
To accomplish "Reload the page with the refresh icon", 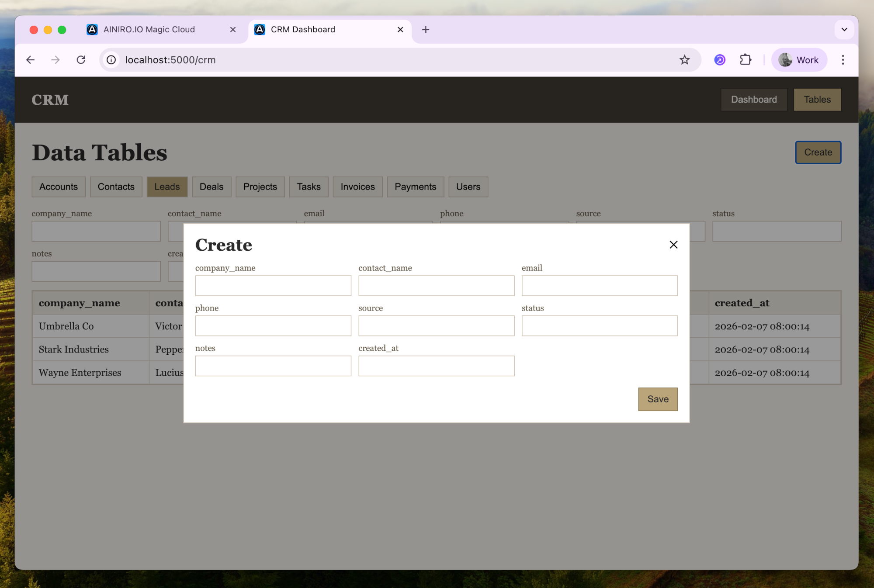I will [x=81, y=60].
